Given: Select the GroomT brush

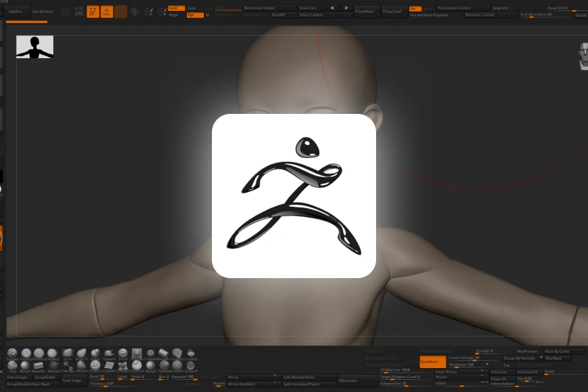Looking at the screenshot, I should [x=191, y=366].
